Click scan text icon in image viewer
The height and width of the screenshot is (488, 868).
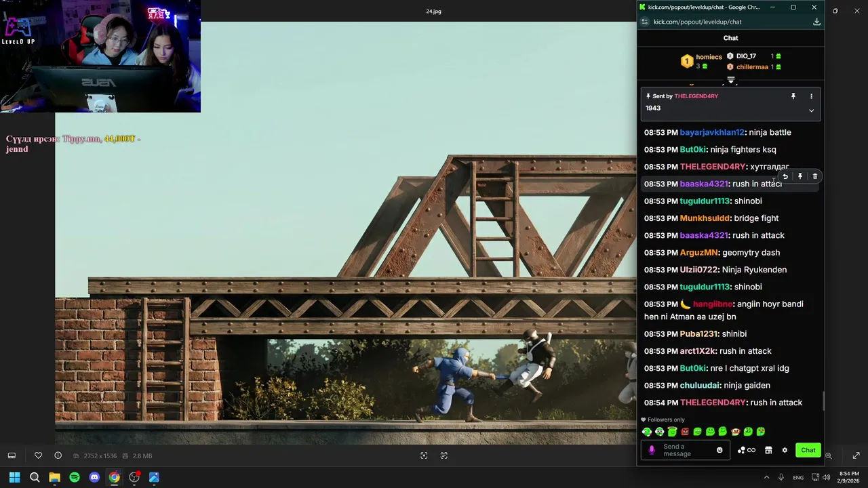click(x=444, y=455)
